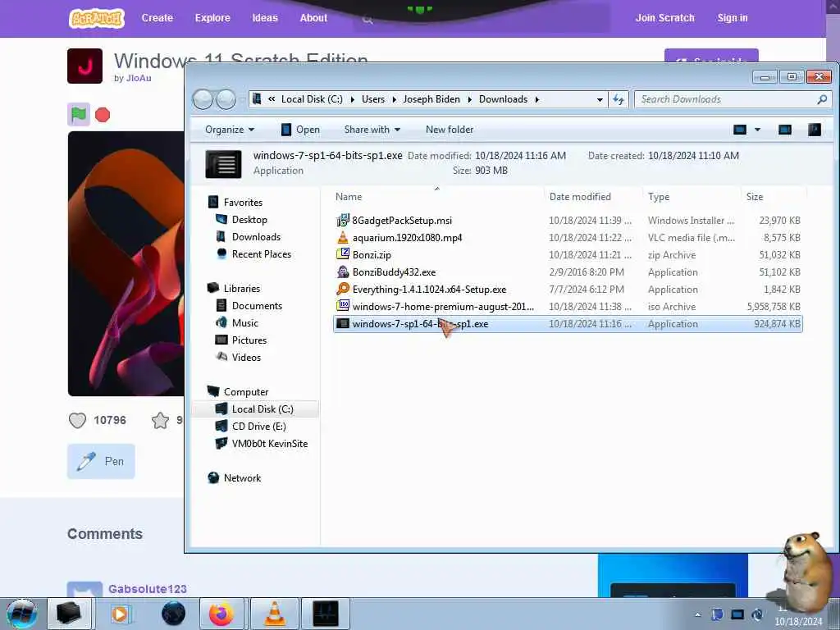Open the Scratch logo home link
840x630 pixels.
(x=97, y=18)
